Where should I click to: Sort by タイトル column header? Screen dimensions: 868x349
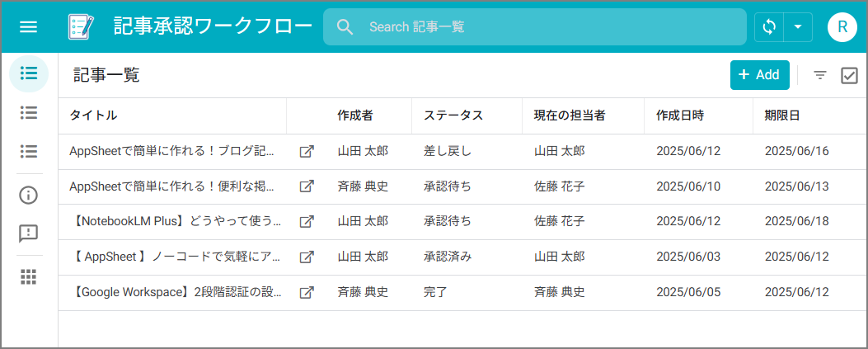[x=93, y=116]
